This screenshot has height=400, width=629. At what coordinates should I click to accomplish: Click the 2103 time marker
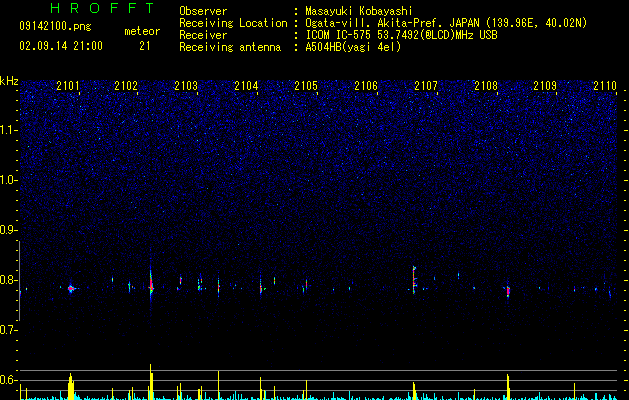coord(186,85)
